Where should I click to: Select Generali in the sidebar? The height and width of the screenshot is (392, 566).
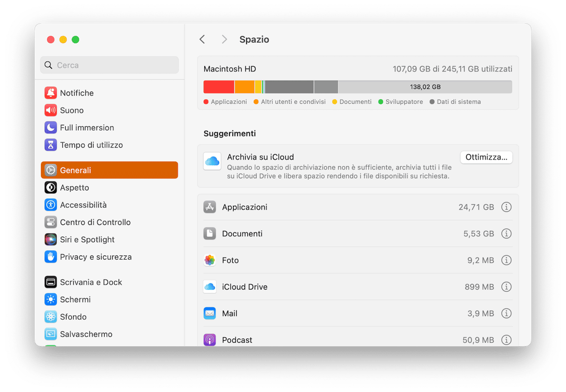coord(109,170)
